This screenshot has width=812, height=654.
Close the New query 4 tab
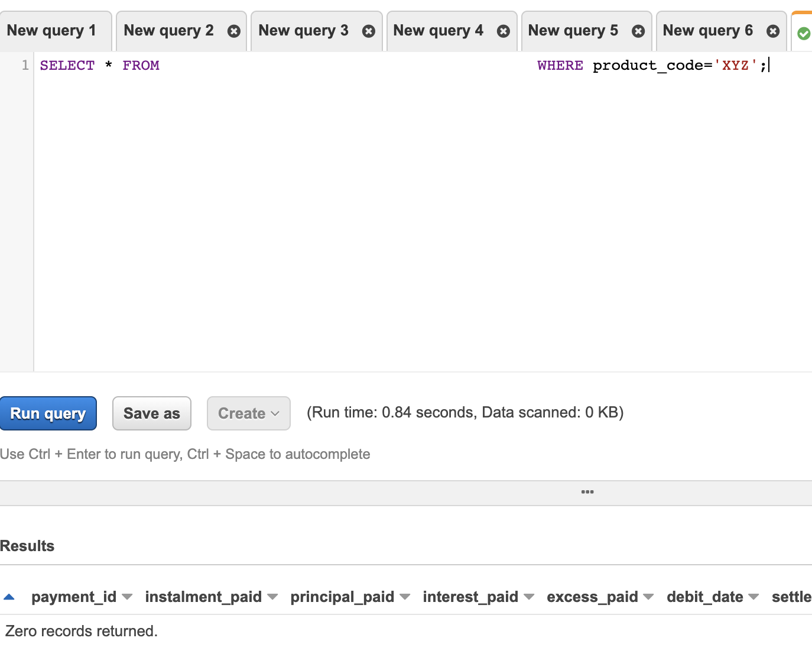(503, 31)
